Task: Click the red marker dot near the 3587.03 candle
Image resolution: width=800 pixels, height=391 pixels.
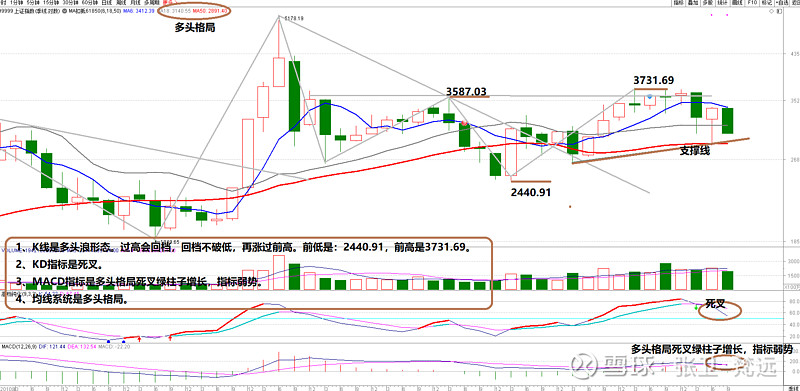Action: pos(464,123)
